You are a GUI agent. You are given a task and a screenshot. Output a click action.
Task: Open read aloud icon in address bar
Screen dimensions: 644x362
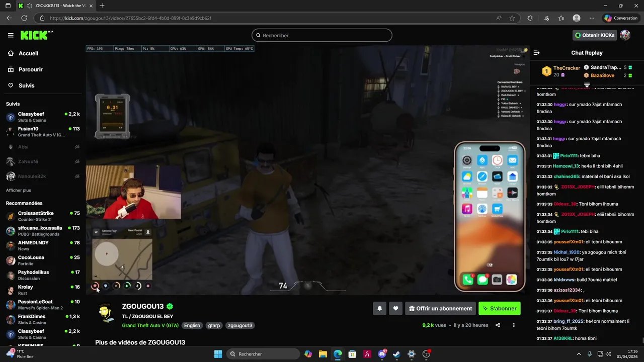click(499, 18)
